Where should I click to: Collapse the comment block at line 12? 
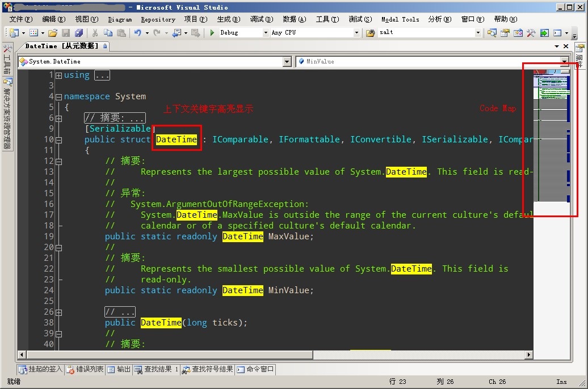pos(59,162)
